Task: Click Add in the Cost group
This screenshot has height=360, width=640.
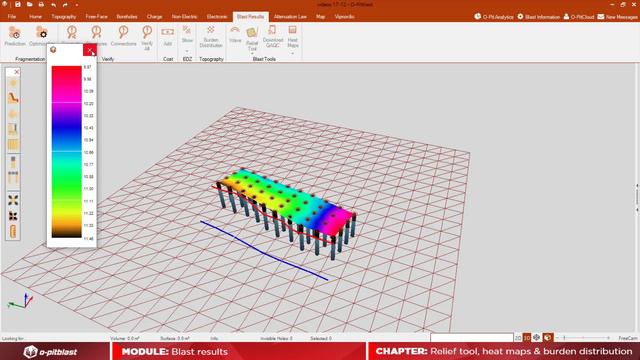Action: click(168, 36)
